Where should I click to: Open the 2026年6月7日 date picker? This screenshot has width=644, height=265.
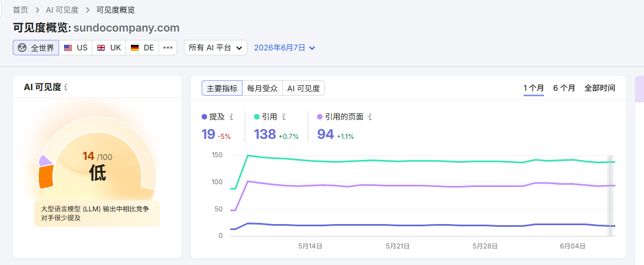[x=284, y=48]
